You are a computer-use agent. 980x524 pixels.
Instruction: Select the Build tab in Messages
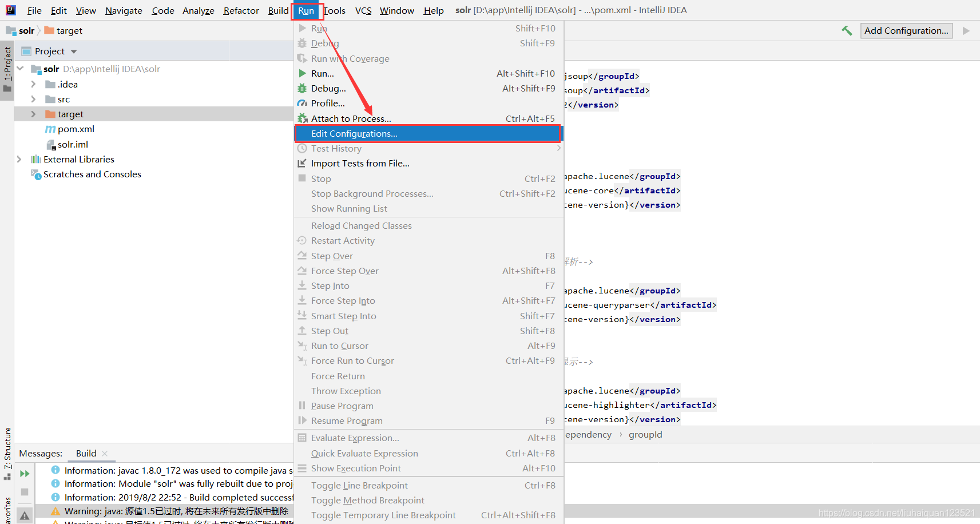[86, 453]
